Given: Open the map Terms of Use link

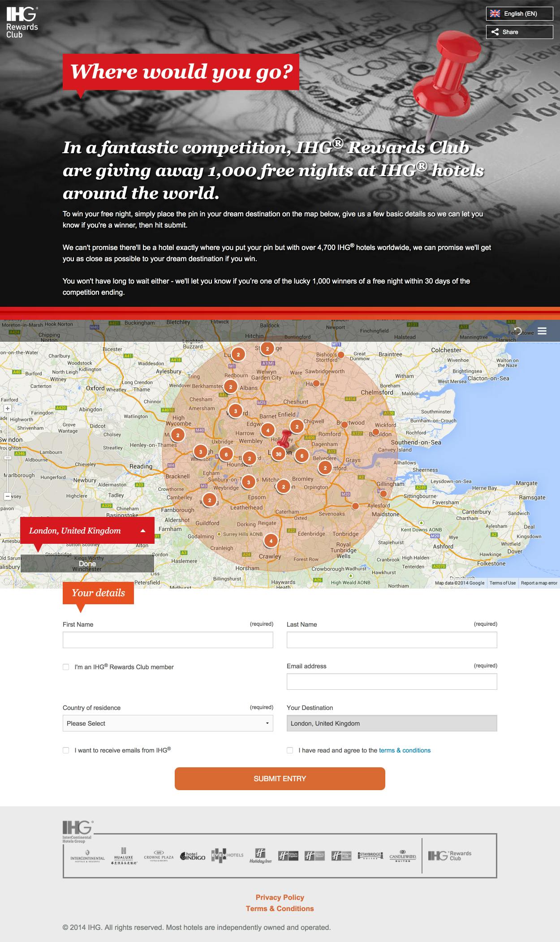Looking at the screenshot, I should pos(502,583).
